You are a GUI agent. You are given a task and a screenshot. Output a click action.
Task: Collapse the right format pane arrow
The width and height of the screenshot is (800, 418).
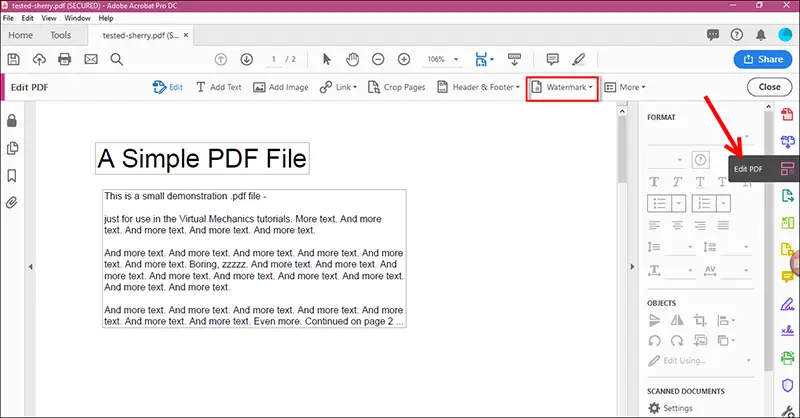(x=632, y=266)
